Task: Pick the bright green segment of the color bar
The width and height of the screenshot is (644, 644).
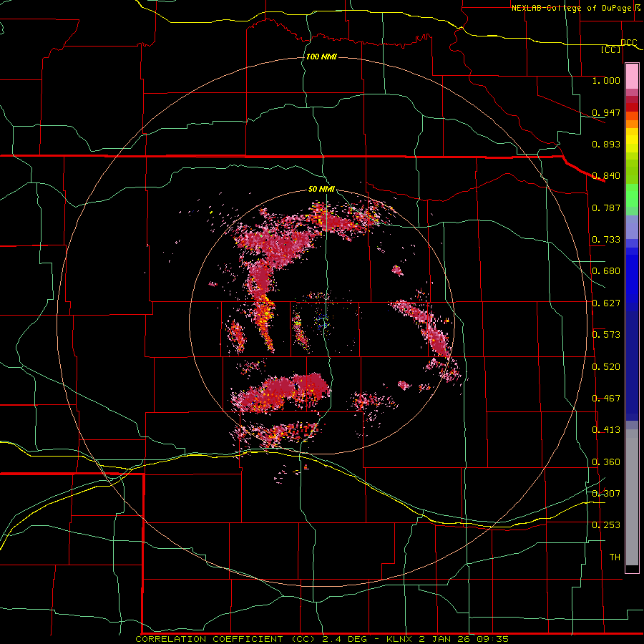Action: point(632,195)
